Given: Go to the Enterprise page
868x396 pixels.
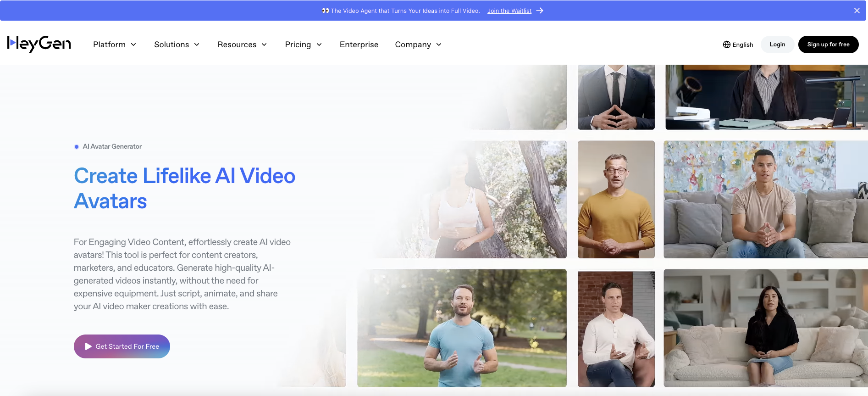Looking at the screenshot, I should coord(359,45).
